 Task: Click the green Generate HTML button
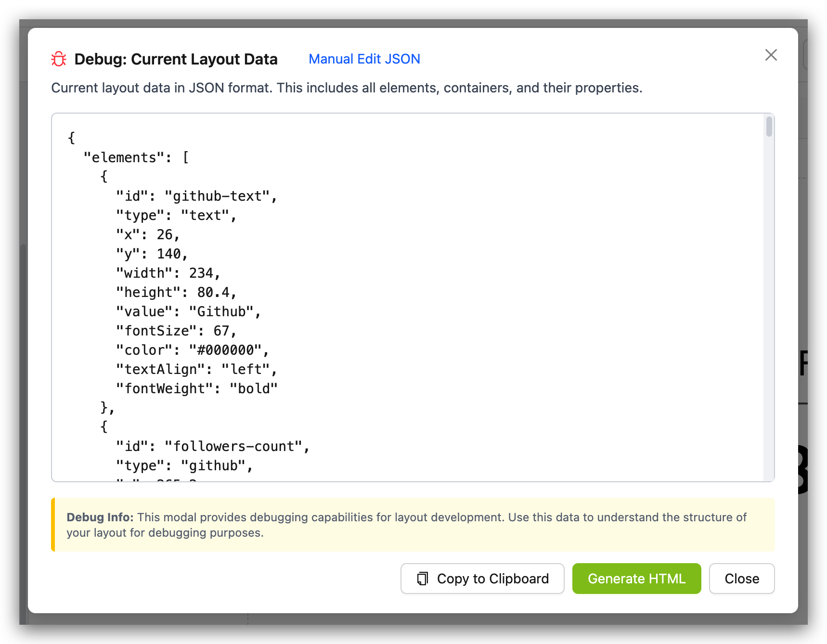636,579
